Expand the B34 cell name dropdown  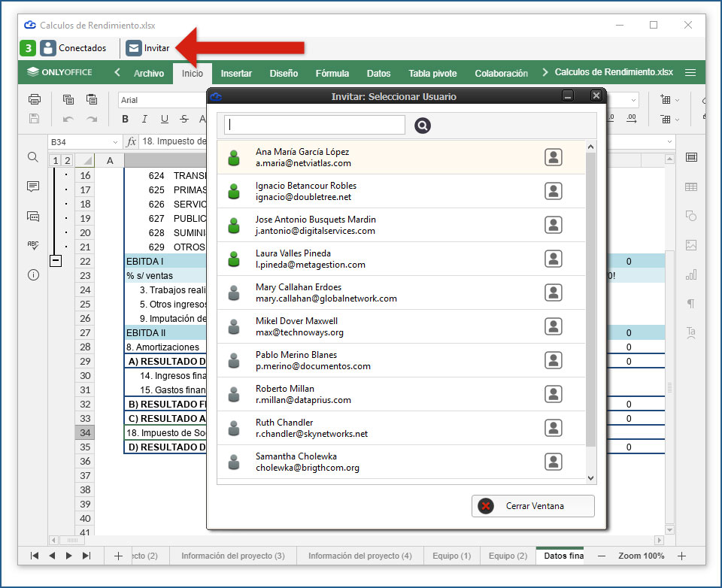pyautogui.click(x=115, y=142)
